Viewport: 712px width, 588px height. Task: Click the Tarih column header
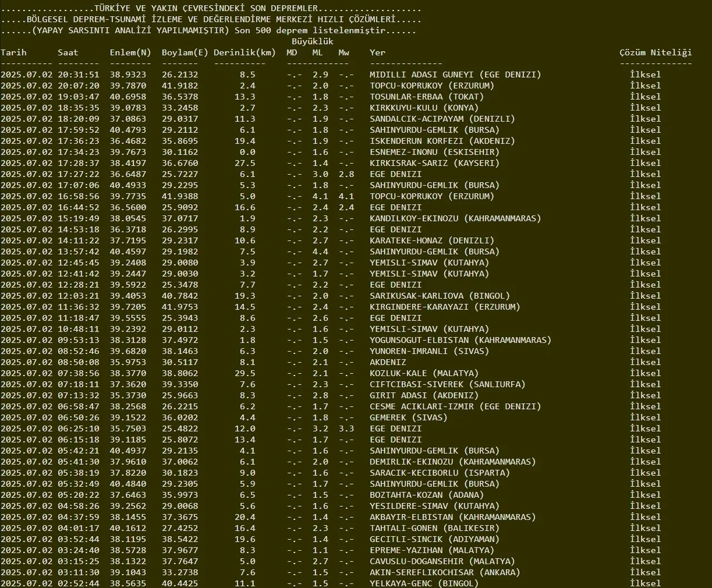[x=13, y=52]
